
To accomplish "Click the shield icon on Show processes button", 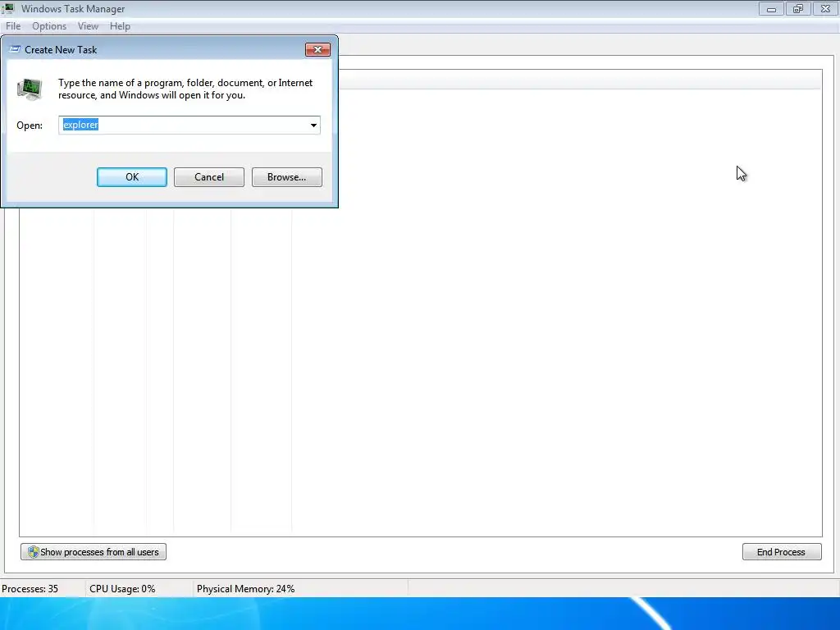I will 33,552.
